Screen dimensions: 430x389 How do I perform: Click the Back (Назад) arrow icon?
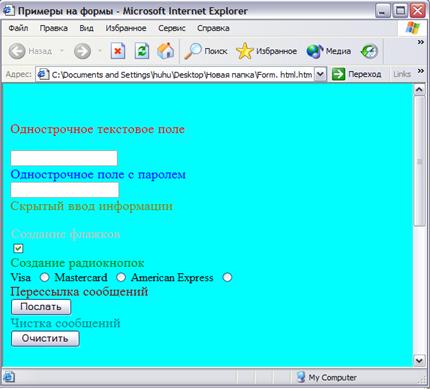(17, 51)
